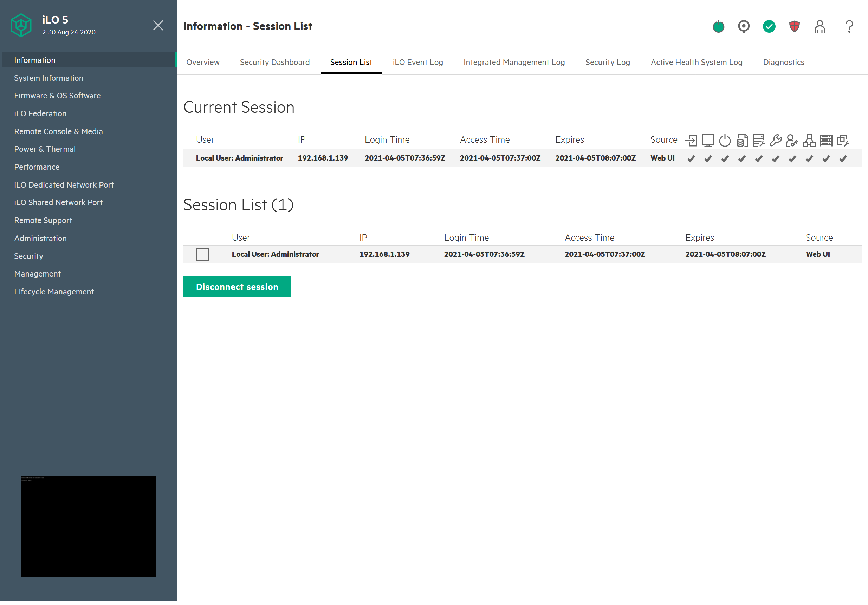Open Lifecycle Management in the sidebar
868x605 pixels.
click(x=54, y=292)
